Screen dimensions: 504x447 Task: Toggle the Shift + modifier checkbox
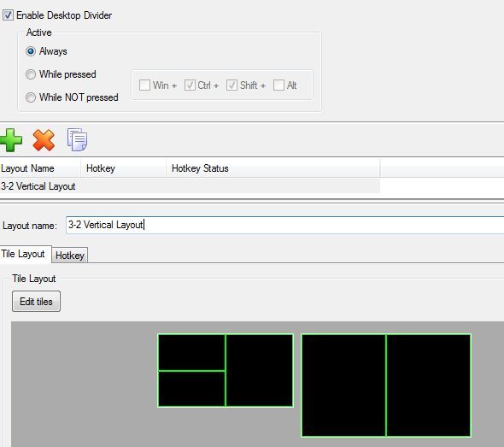point(231,85)
